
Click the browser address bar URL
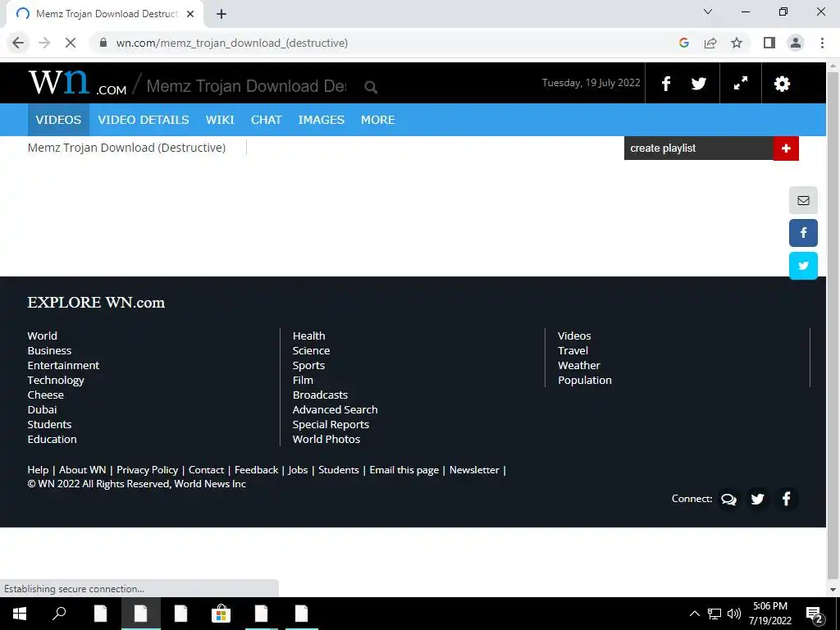[x=232, y=43]
